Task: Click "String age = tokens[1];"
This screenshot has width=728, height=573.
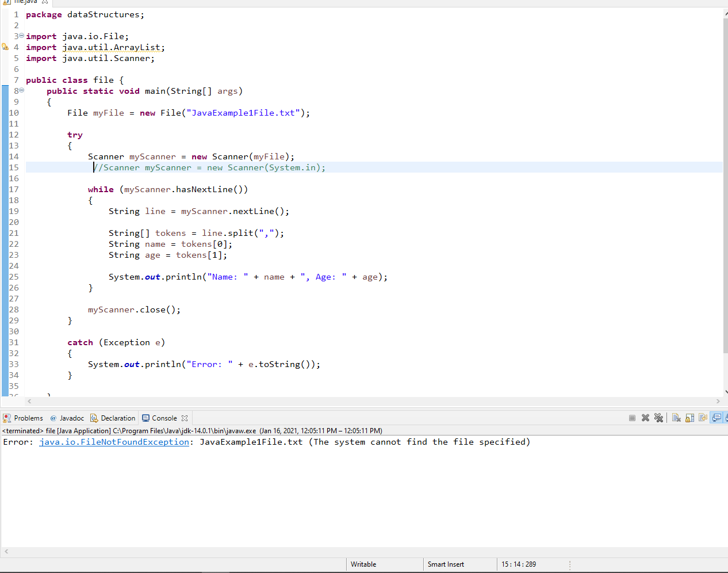Action: pyautogui.click(x=168, y=255)
